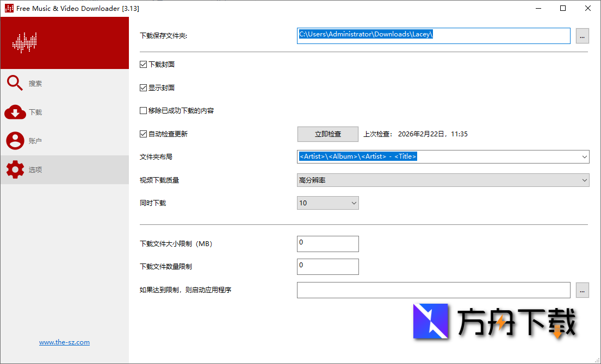The width and height of the screenshot is (601, 364).
Task: Click the app logo in red banner
Action: pyautogui.click(x=24, y=42)
